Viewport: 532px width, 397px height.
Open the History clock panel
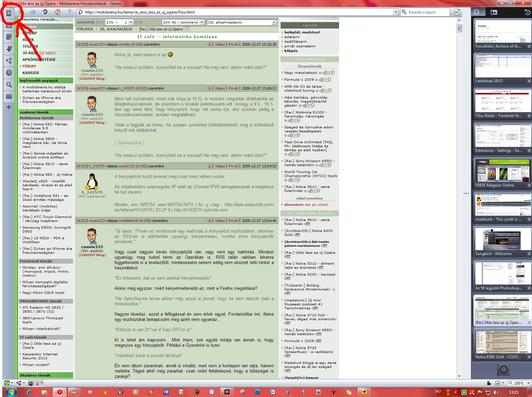[9, 73]
